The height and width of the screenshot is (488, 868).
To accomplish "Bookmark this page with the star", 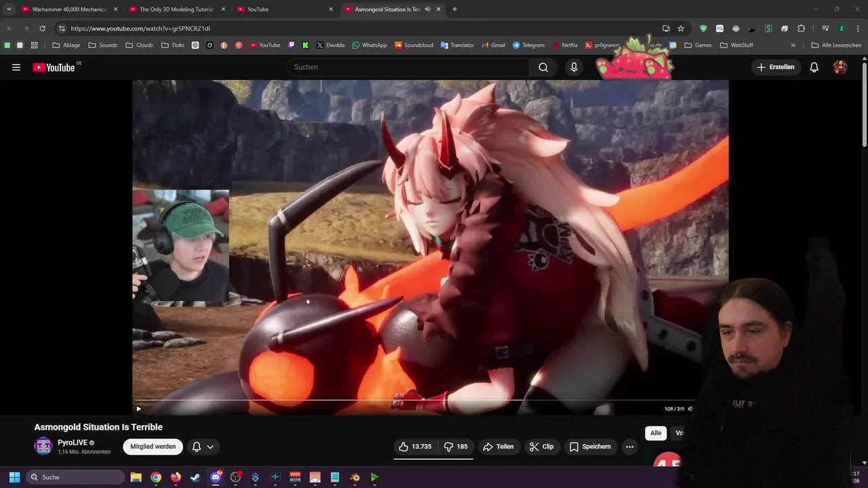I will pyautogui.click(x=681, y=28).
